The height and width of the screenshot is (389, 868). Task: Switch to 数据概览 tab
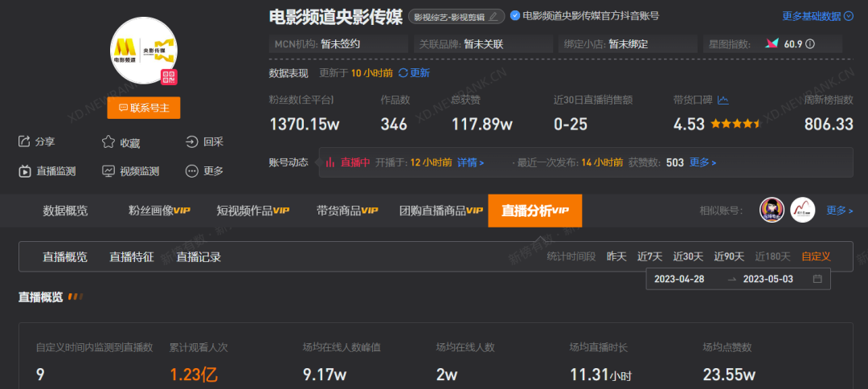pyautogui.click(x=65, y=211)
